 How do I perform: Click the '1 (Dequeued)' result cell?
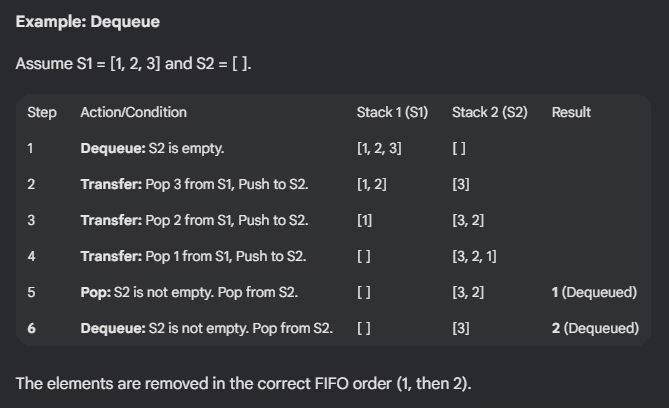[x=594, y=292]
